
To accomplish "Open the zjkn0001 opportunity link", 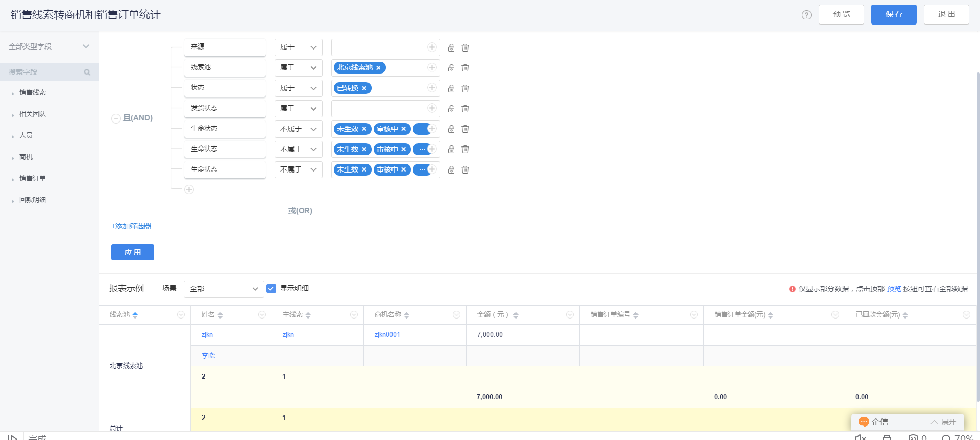I will tap(387, 335).
